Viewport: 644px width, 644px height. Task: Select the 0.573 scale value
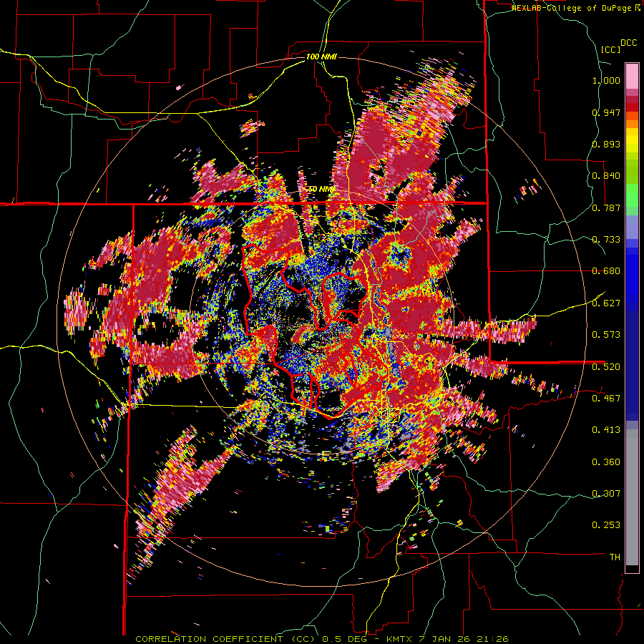pyautogui.click(x=606, y=335)
